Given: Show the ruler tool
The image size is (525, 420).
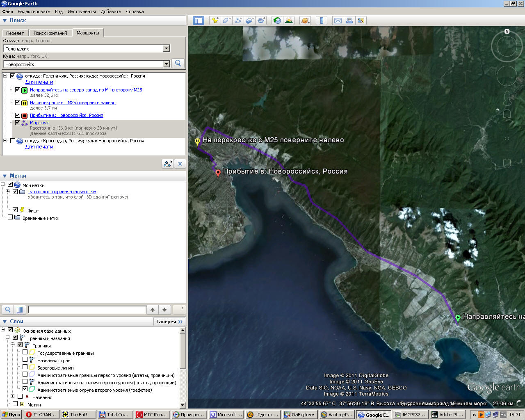Looking at the screenshot, I should tap(322, 21).
